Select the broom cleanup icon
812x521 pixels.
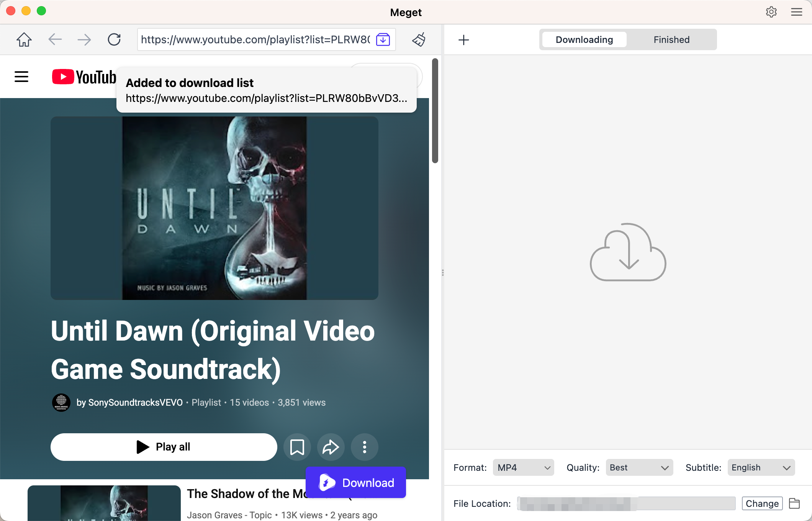pos(419,39)
